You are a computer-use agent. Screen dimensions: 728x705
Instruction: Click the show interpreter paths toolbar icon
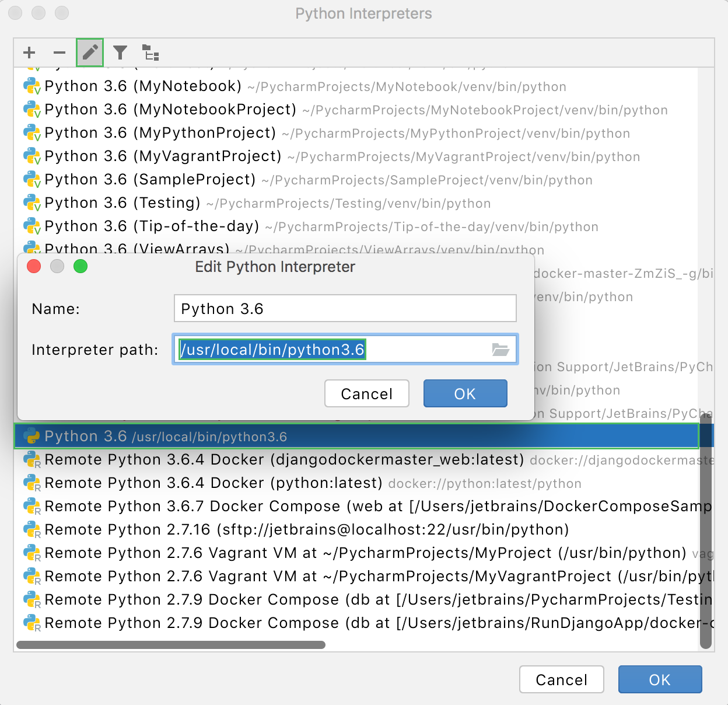pyautogui.click(x=151, y=53)
